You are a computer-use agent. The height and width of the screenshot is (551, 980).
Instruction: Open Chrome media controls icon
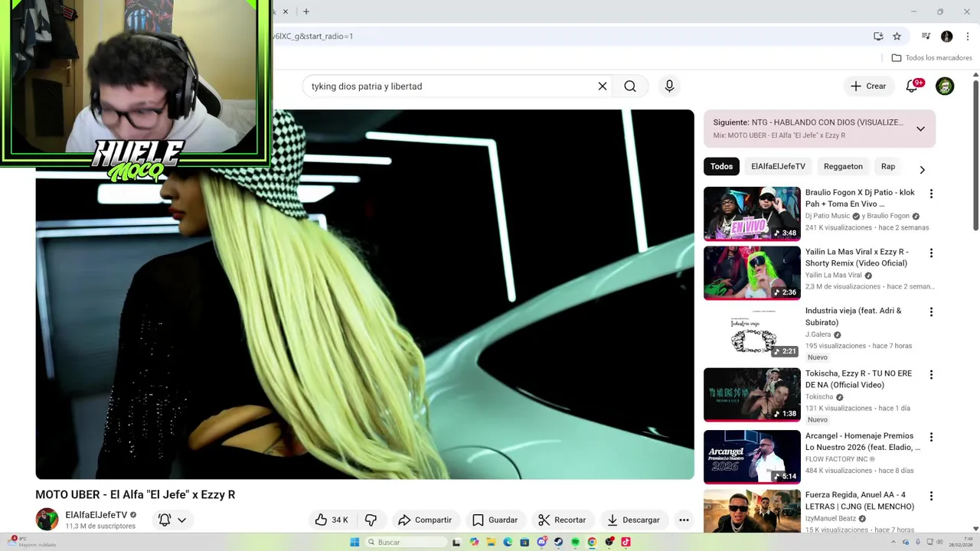(926, 36)
